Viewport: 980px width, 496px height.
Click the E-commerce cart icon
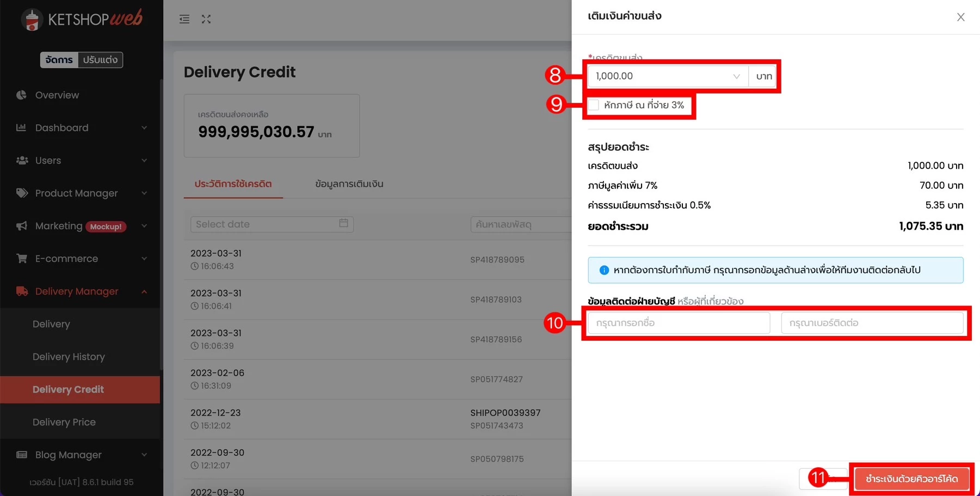22,259
